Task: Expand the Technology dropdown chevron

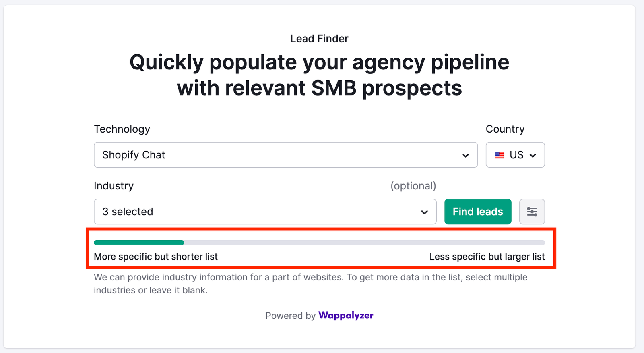Action: click(466, 155)
